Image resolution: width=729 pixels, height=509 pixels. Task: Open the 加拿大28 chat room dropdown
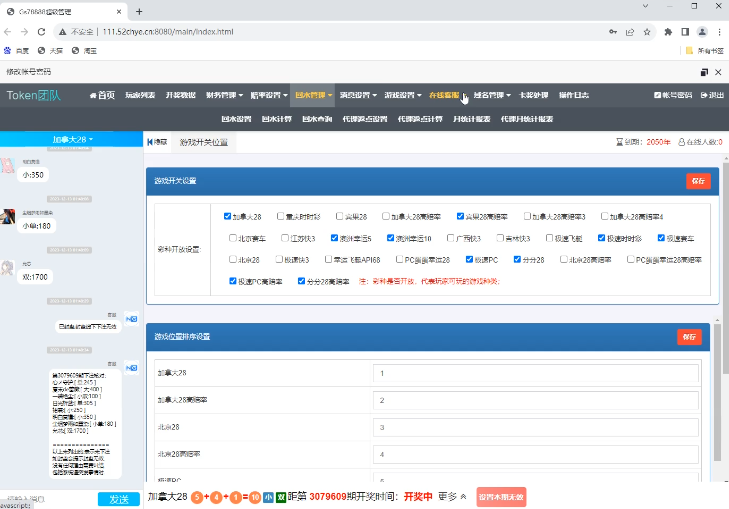click(72, 139)
